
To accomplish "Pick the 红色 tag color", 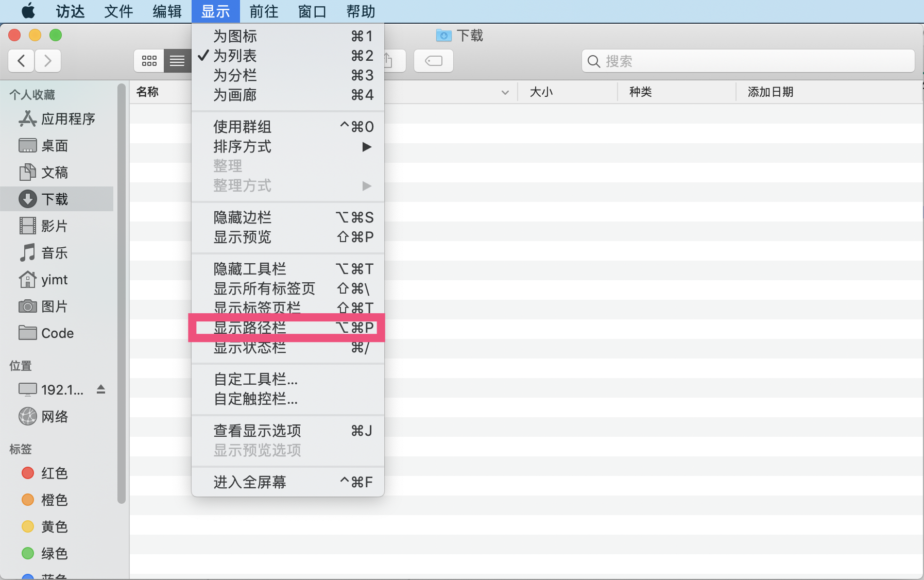I will pos(54,473).
